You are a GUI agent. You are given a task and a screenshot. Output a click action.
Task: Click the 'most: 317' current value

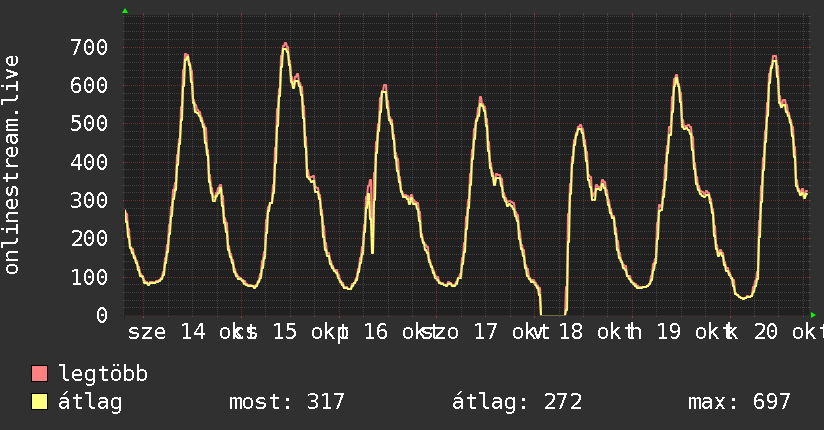(x=287, y=402)
